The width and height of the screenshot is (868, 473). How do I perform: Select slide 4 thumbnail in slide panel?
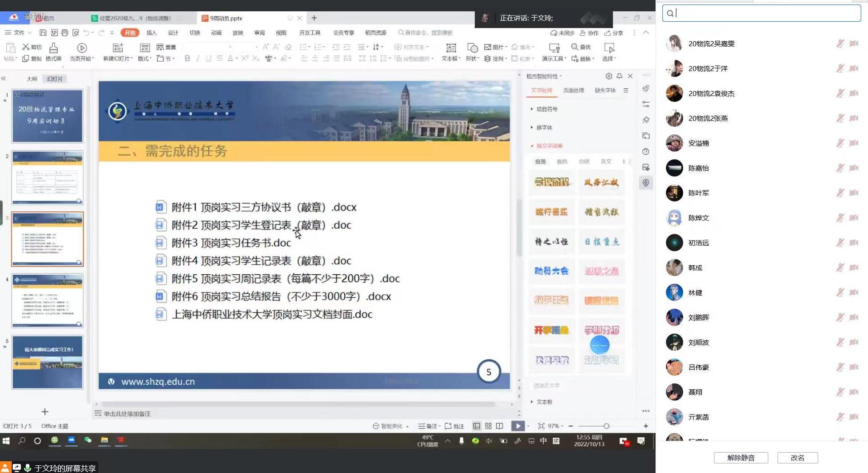48,301
